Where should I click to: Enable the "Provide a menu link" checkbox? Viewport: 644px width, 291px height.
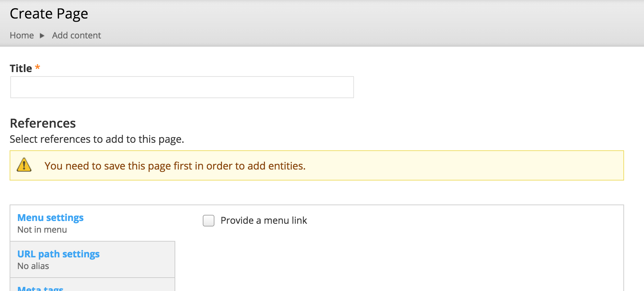(208, 220)
